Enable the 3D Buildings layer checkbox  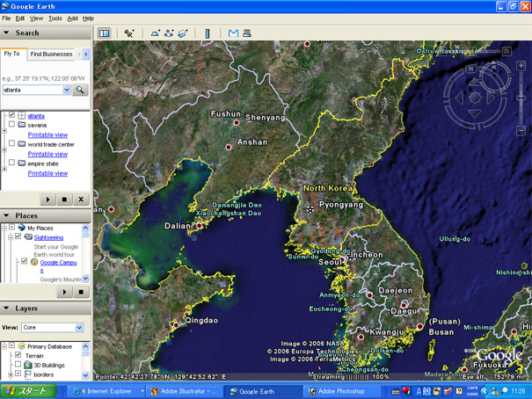(x=18, y=364)
